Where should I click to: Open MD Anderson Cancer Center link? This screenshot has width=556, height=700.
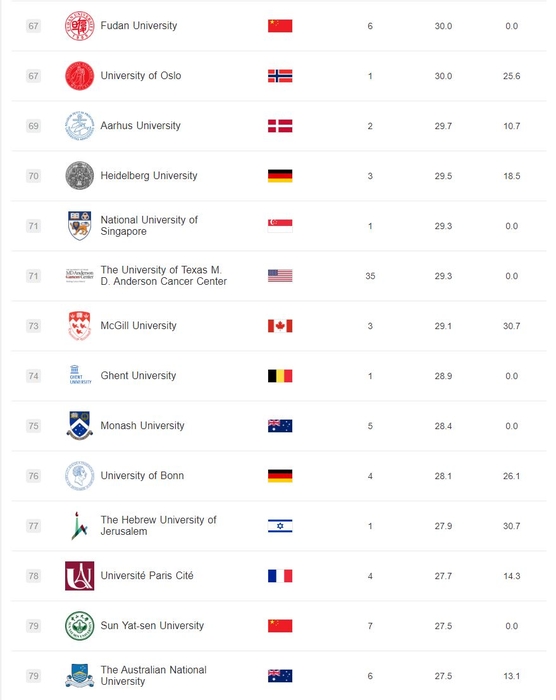tap(163, 275)
